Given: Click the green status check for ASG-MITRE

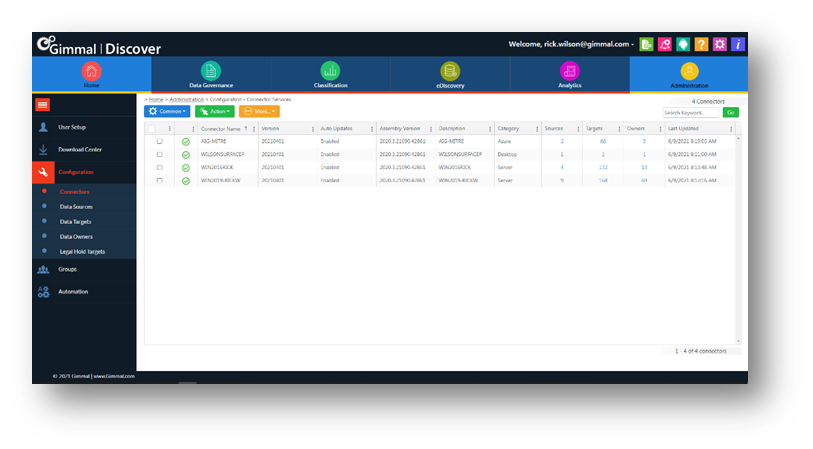Looking at the screenshot, I should pos(185,142).
